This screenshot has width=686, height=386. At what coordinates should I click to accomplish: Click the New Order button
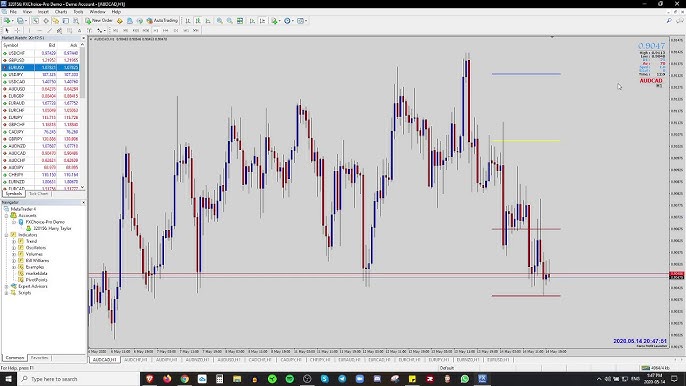[x=99, y=21]
